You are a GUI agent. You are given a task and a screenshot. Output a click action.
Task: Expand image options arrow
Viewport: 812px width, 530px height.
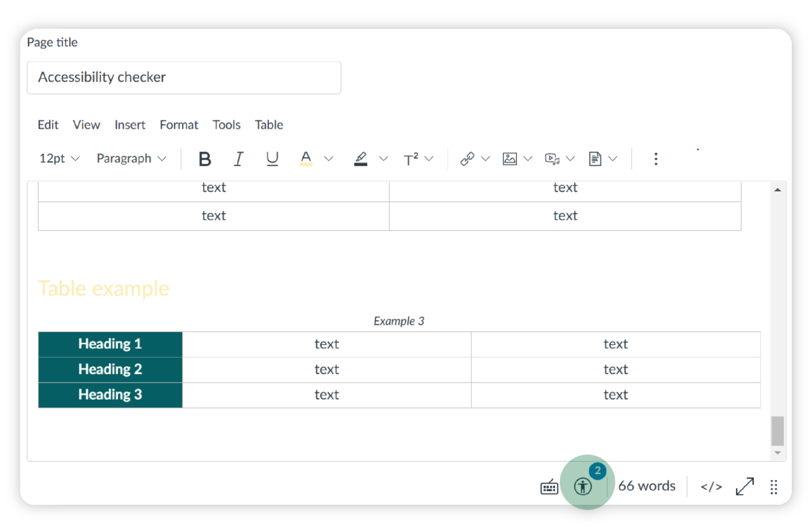[x=528, y=158]
